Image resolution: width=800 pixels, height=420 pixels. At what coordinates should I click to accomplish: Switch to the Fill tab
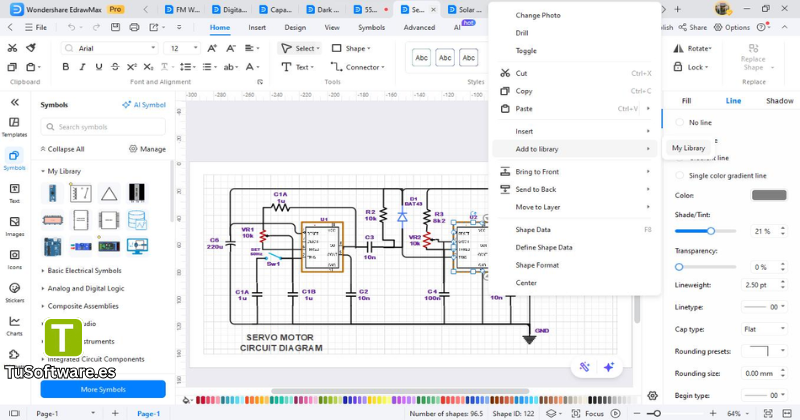click(x=686, y=101)
